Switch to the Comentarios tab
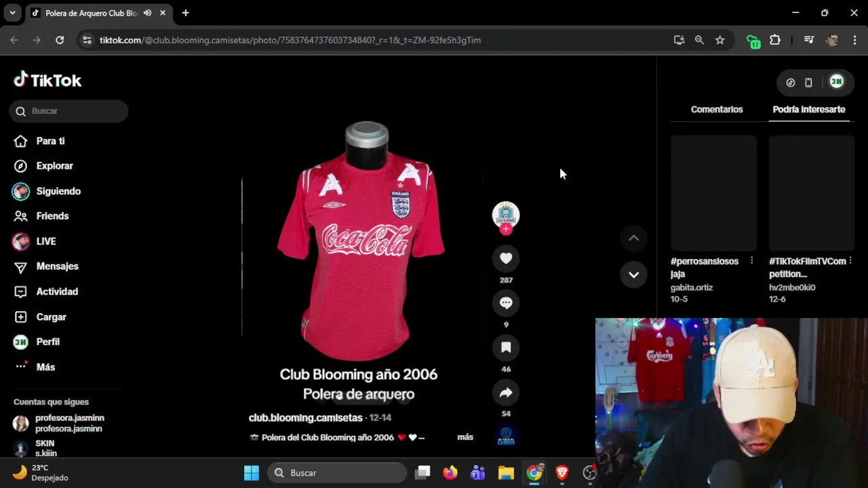This screenshot has width=868, height=488. tap(717, 109)
